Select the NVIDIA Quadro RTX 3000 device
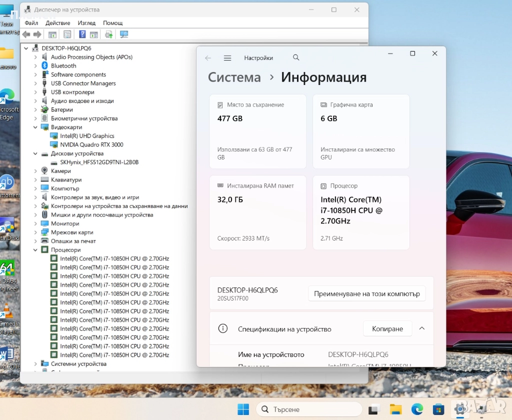This screenshot has width=512, height=420. (x=91, y=145)
